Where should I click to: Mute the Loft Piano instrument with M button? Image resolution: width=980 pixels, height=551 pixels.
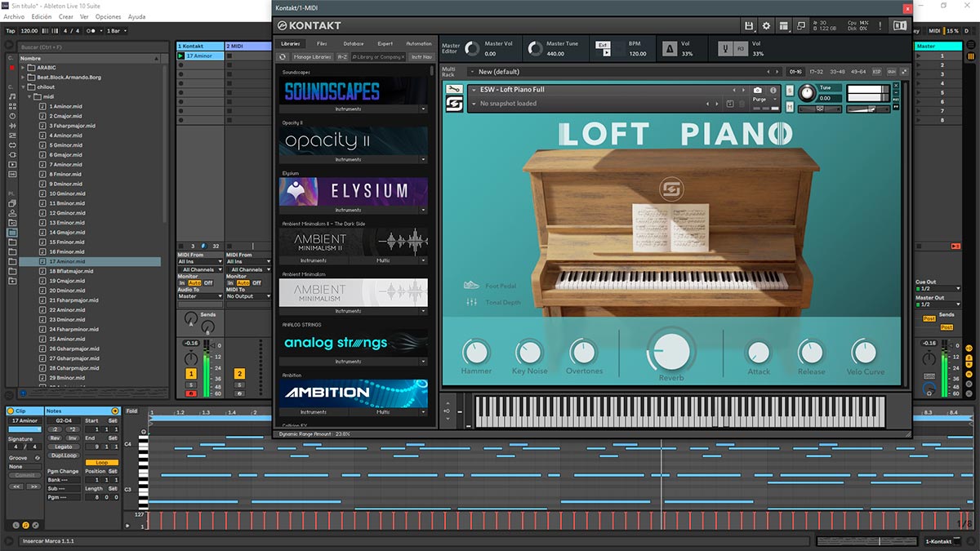point(788,105)
